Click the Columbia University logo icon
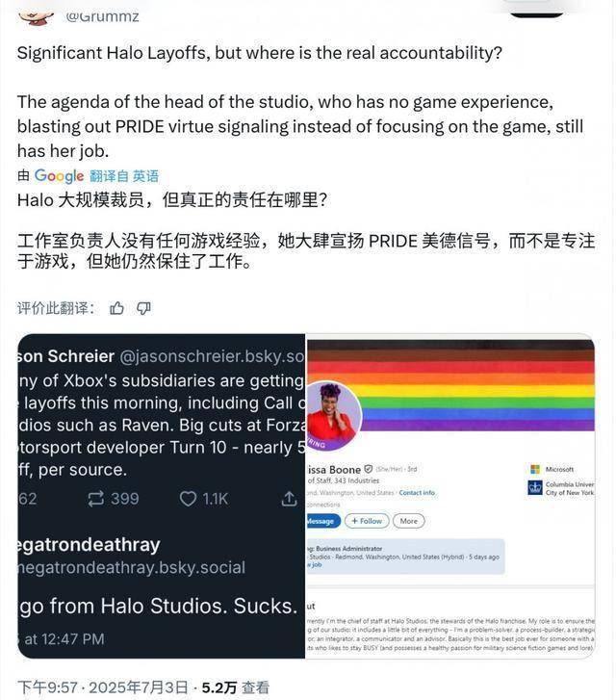Viewport: 616px width, 700px height. 535,487
